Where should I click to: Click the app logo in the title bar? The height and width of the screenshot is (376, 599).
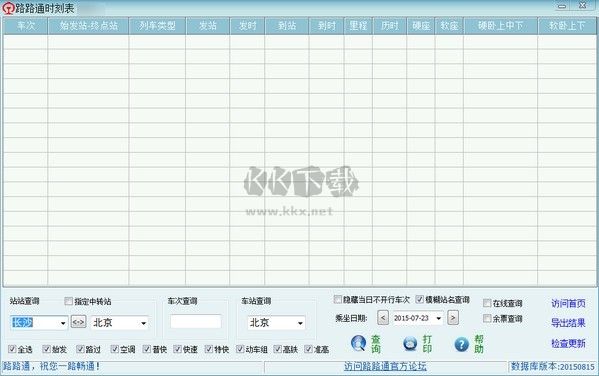[x=8, y=8]
